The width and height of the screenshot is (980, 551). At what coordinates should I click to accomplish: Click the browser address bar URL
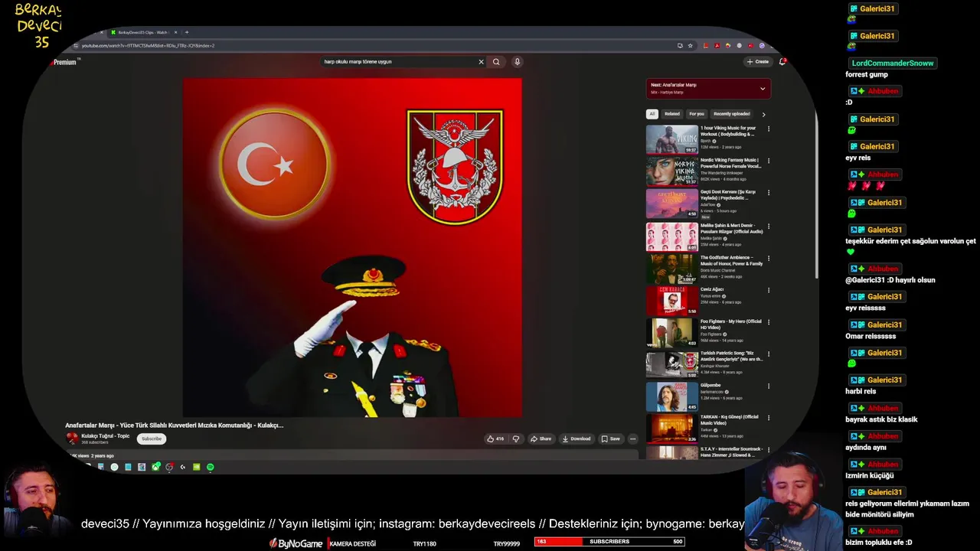[x=148, y=46]
